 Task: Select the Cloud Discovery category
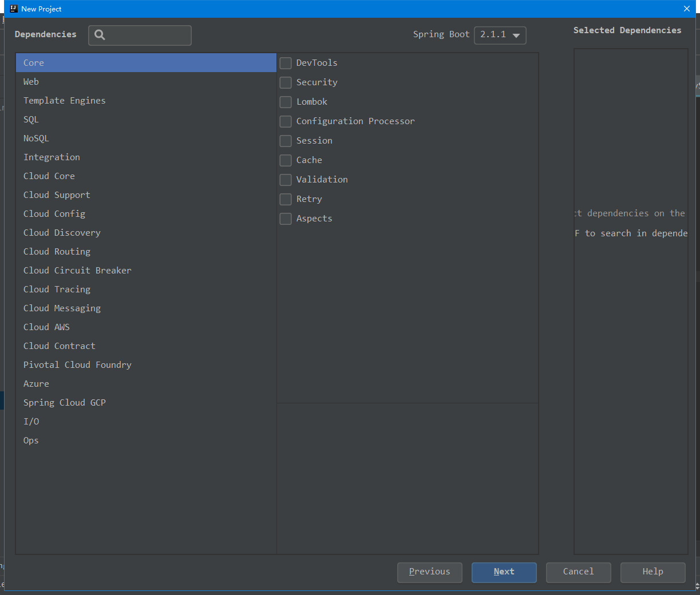[146, 233]
